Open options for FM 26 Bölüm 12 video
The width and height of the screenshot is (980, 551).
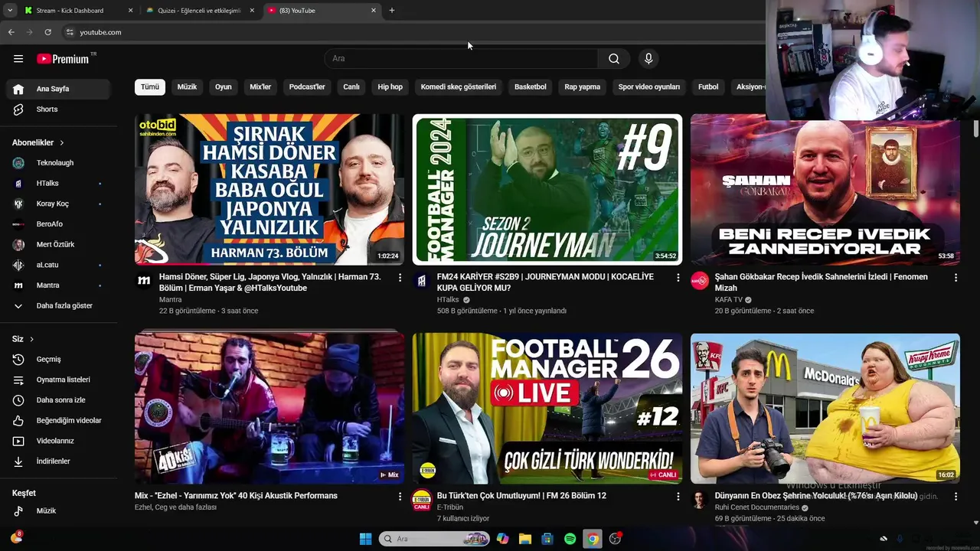678,497
